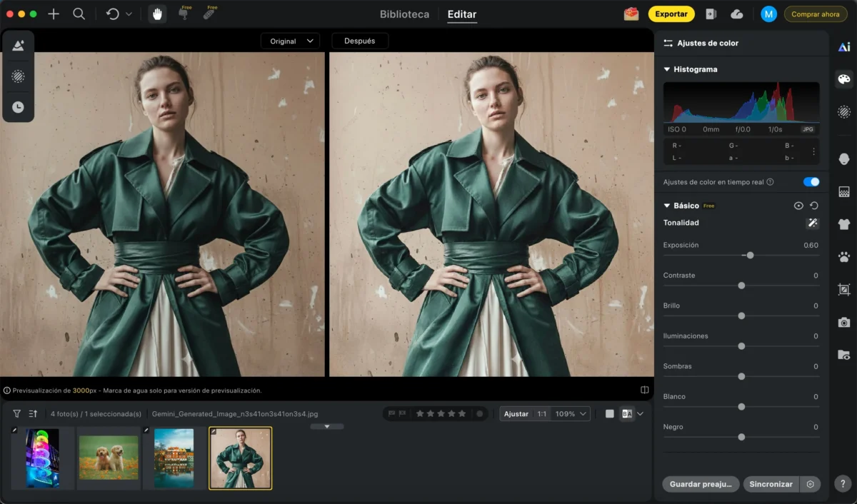Open the AI tools panel icon
Viewport: 857px width, 504px height.
[843, 47]
